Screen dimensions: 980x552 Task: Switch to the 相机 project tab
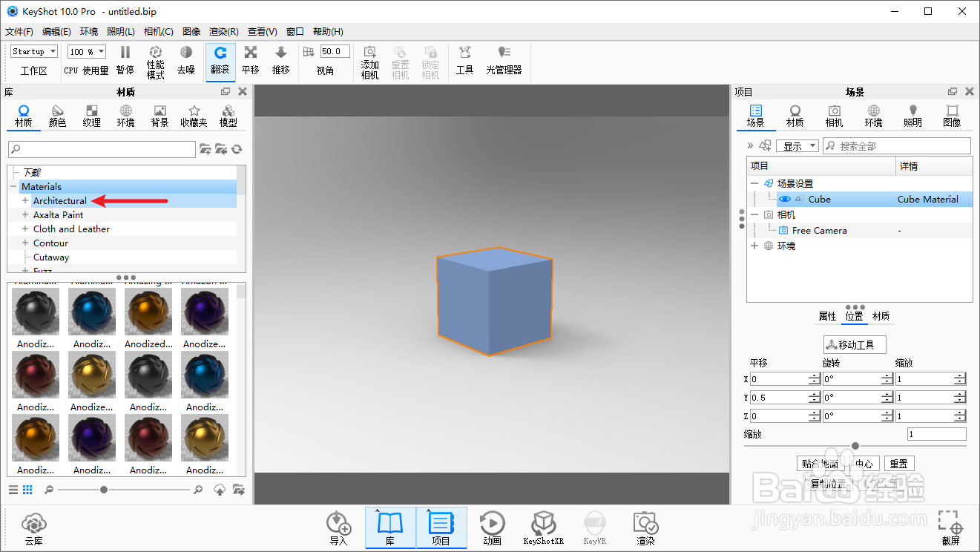pyautogui.click(x=834, y=116)
